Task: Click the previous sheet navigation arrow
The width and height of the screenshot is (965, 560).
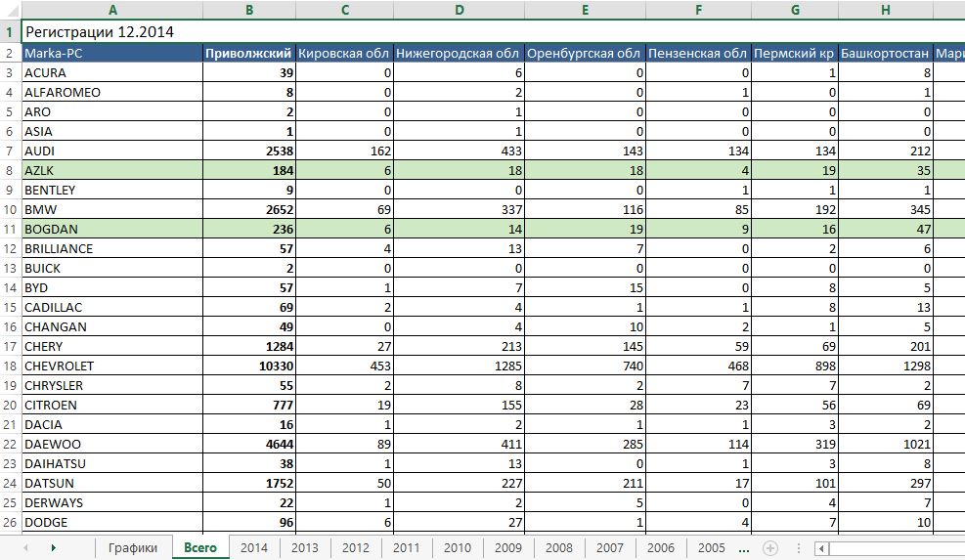Action: (x=24, y=548)
